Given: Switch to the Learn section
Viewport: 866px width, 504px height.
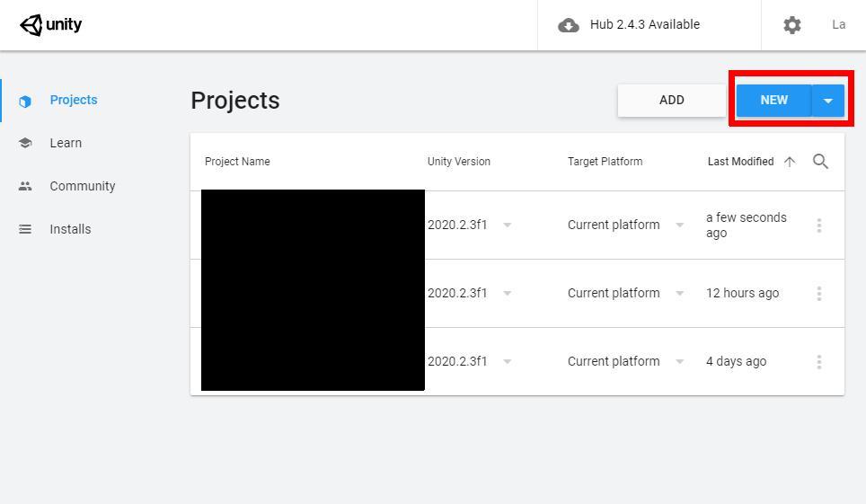Looking at the screenshot, I should pyautogui.click(x=66, y=143).
